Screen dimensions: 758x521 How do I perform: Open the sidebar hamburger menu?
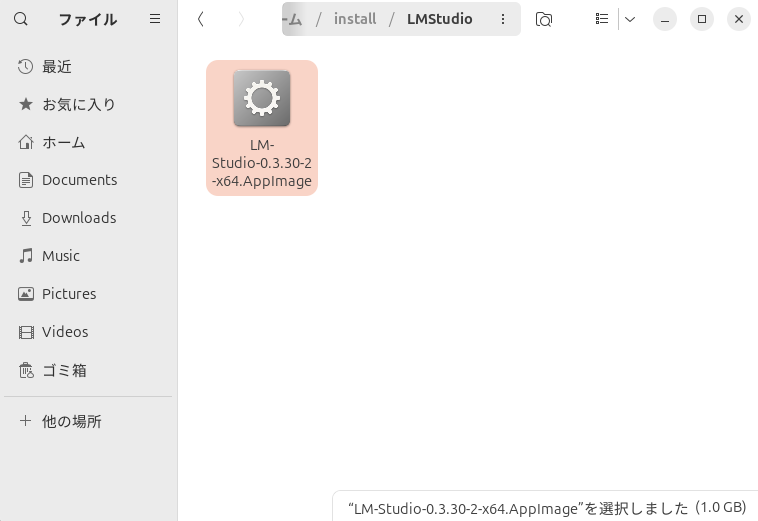(x=155, y=19)
